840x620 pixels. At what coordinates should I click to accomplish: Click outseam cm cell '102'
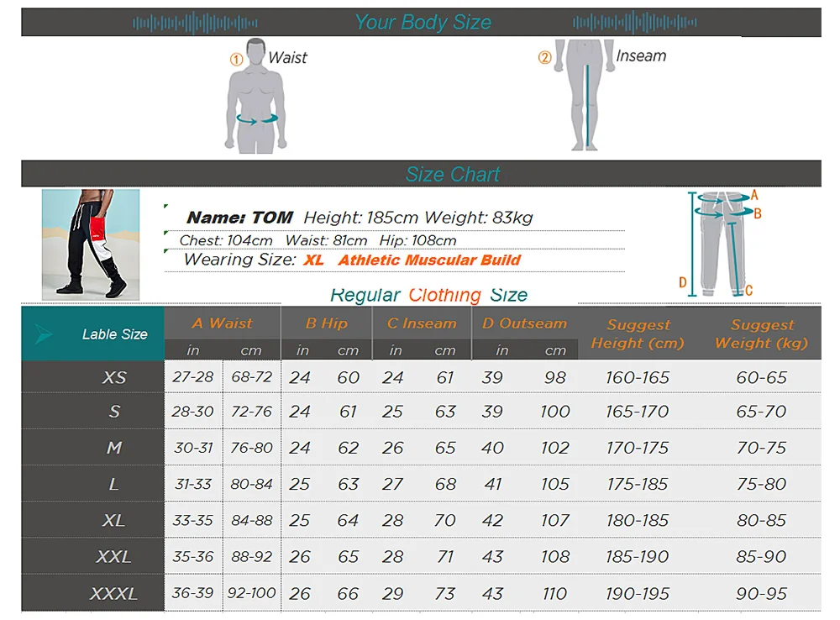[555, 448]
